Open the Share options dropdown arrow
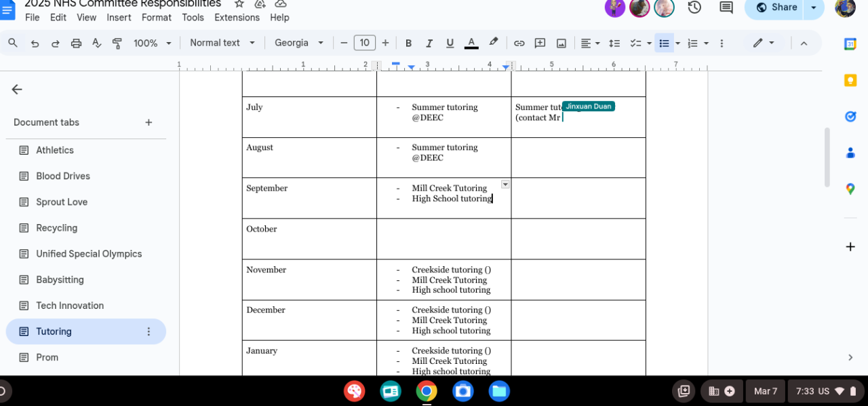 click(x=814, y=7)
